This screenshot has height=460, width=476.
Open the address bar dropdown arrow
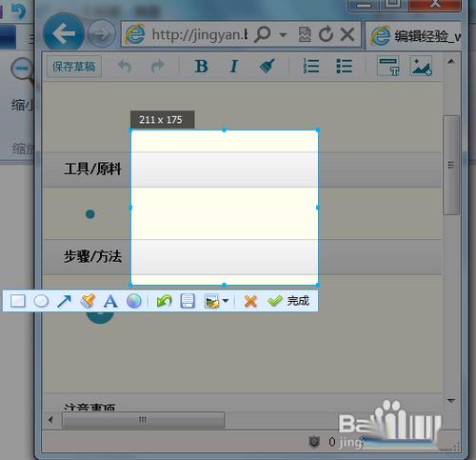(283, 34)
